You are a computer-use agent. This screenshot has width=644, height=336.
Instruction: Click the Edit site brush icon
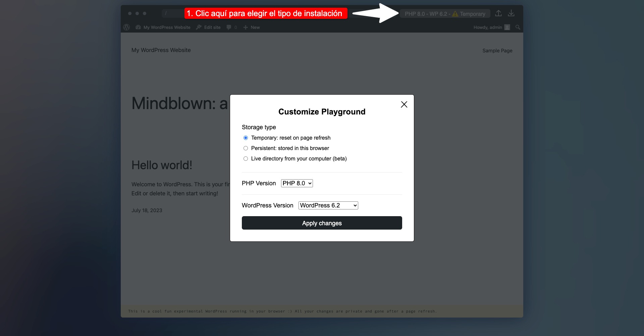(199, 27)
